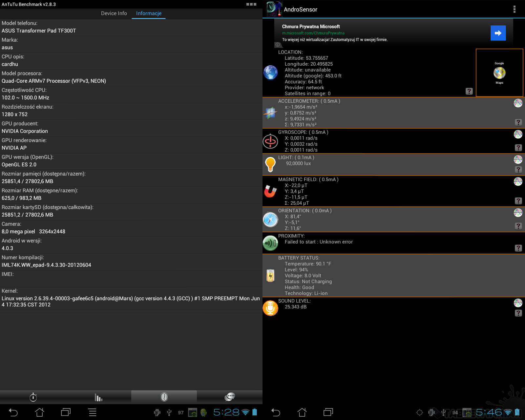This screenshot has height=420, width=525.
Task: Switch to the Device Info tab
Action: (x=114, y=13)
